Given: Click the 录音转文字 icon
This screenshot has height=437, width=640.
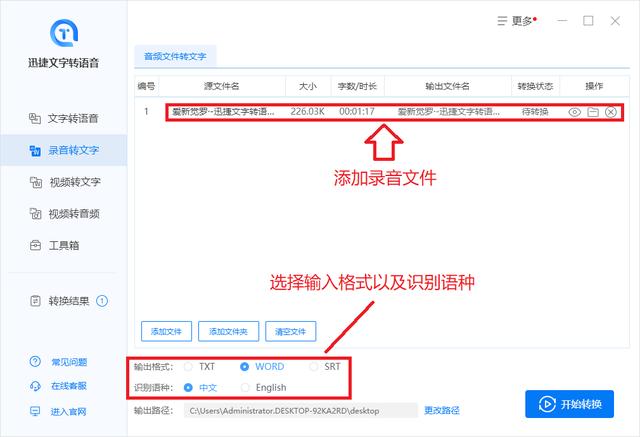Looking at the screenshot, I should (35, 151).
